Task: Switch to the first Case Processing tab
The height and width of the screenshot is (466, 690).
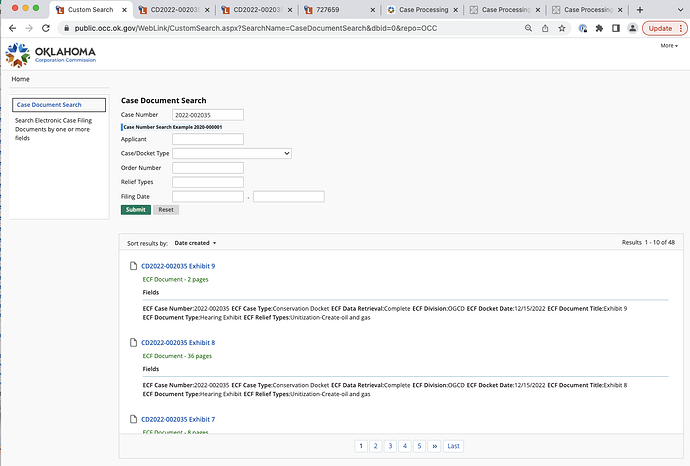Action: pos(423,10)
